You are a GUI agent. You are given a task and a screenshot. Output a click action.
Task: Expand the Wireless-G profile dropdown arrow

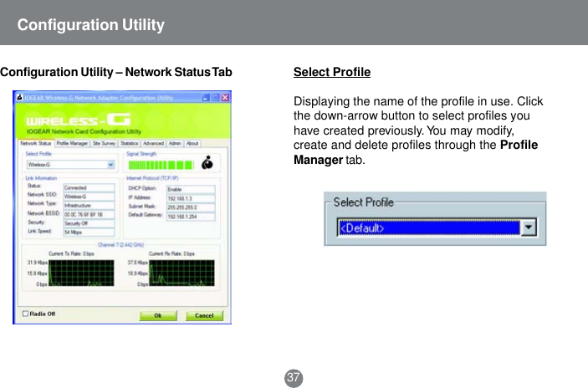pos(110,165)
